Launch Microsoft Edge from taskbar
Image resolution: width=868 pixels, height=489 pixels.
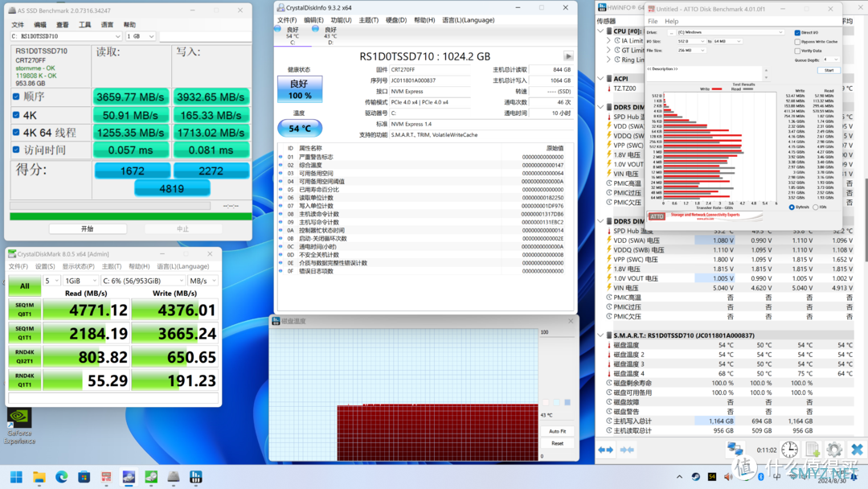pyautogui.click(x=61, y=477)
